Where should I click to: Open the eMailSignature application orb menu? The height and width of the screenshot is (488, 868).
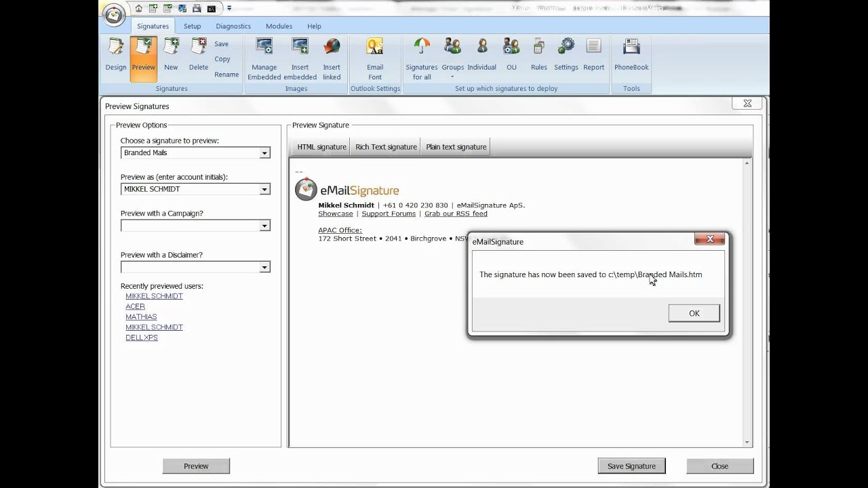tap(114, 14)
